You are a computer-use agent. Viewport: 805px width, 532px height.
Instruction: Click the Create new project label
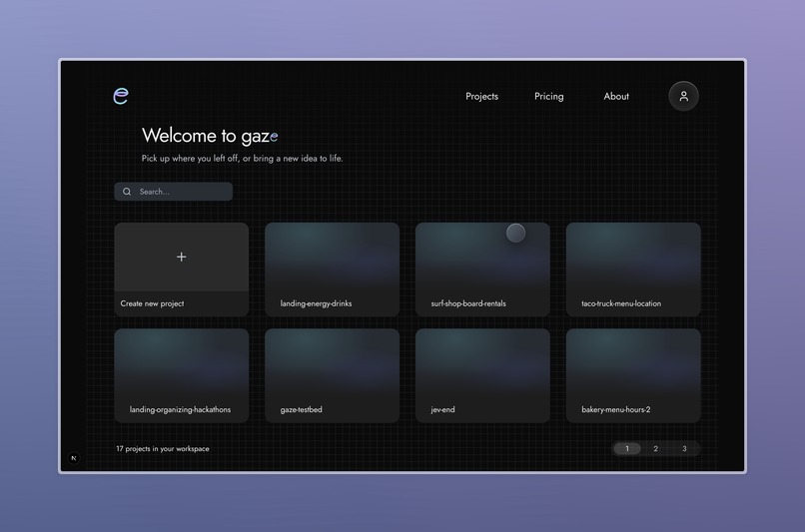click(152, 303)
